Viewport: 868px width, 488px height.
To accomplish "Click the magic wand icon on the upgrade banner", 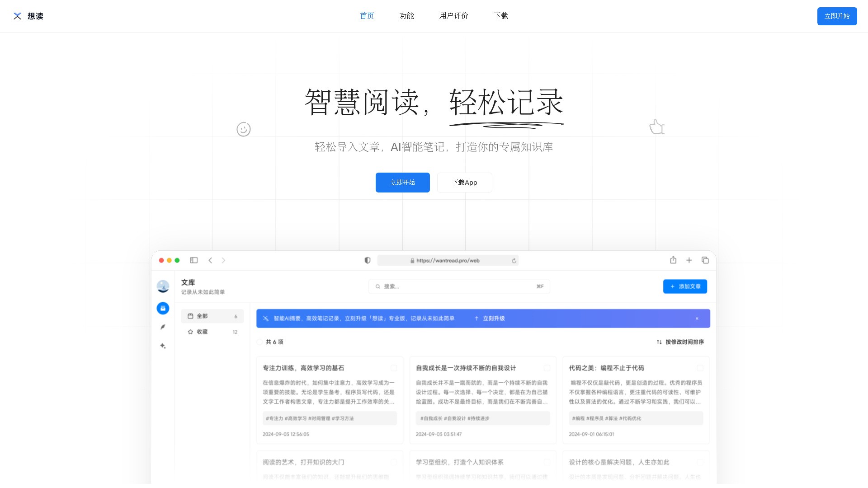I will click(265, 318).
